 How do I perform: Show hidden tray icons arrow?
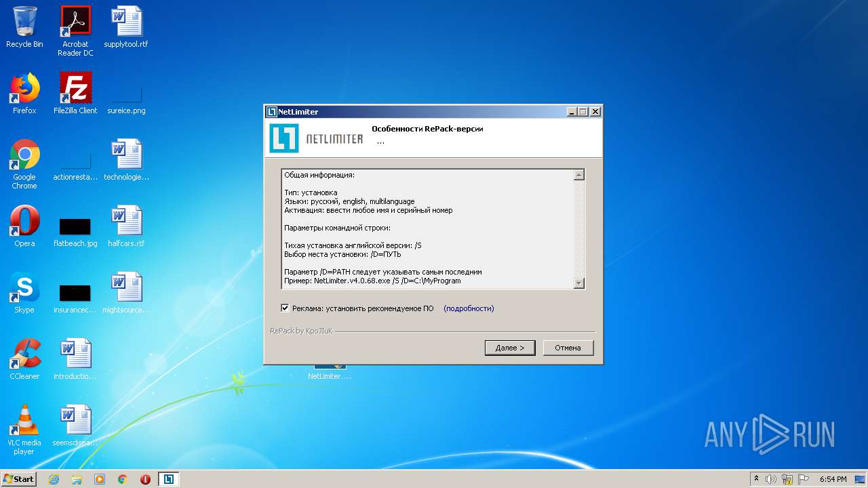click(756, 479)
